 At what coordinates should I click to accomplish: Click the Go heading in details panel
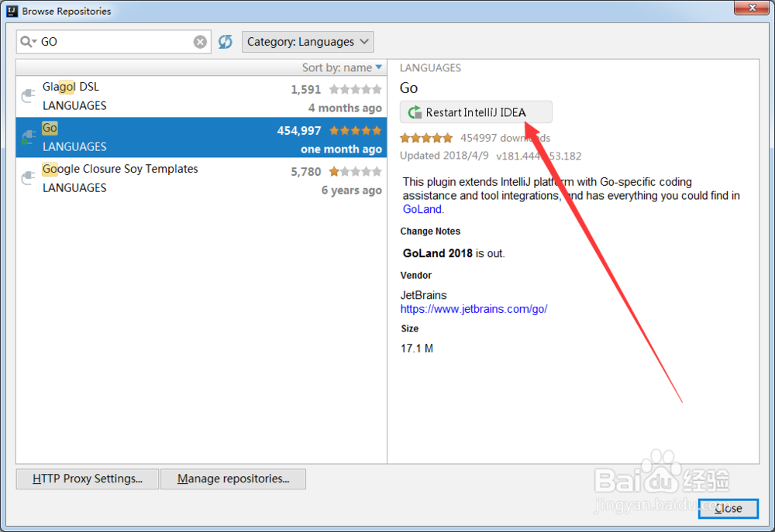(x=408, y=88)
